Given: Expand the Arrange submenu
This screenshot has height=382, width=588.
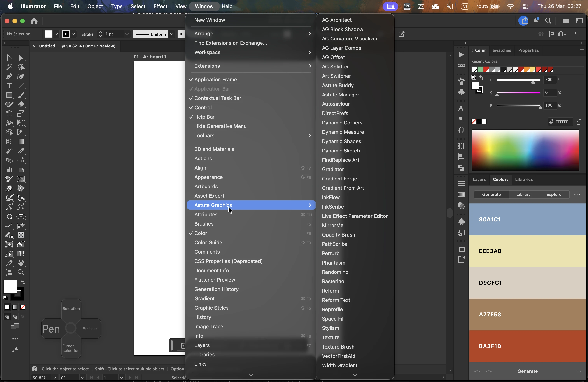Looking at the screenshot, I should pos(251,34).
